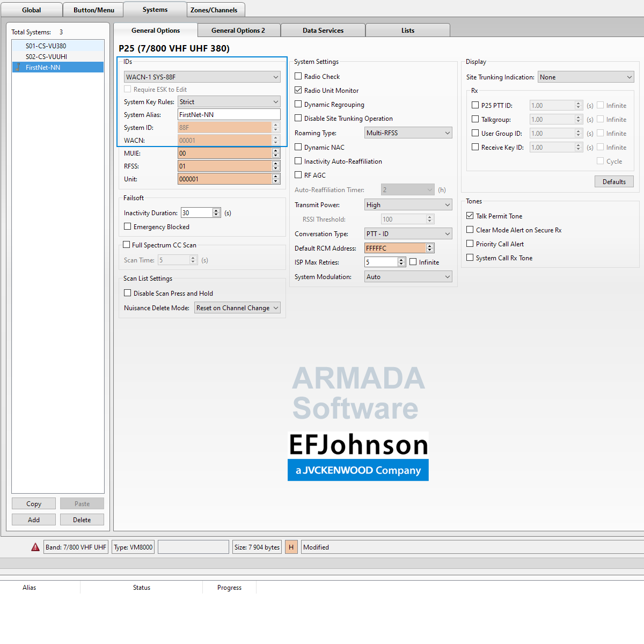Image resolution: width=644 pixels, height=644 pixels.
Task: Click the red warning triangle icon
Action: tap(35, 547)
